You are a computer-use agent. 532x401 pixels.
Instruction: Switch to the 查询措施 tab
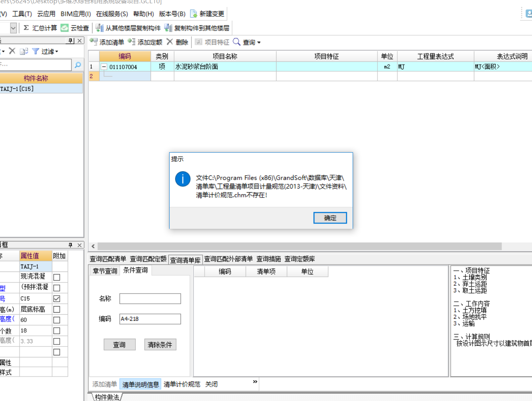(268, 259)
